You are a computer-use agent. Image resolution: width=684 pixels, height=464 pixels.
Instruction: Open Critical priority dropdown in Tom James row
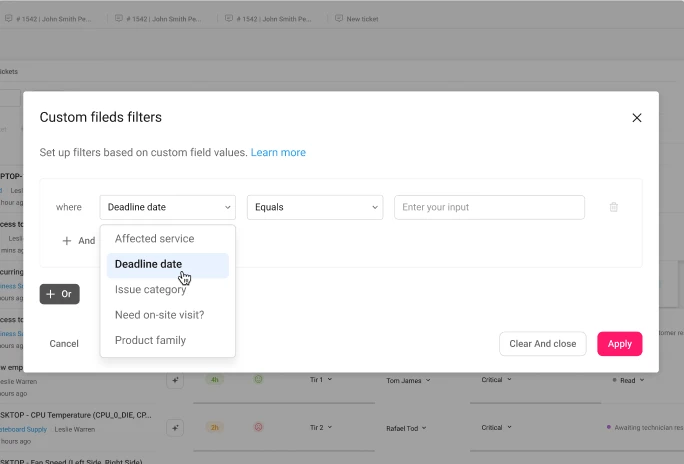(496, 380)
